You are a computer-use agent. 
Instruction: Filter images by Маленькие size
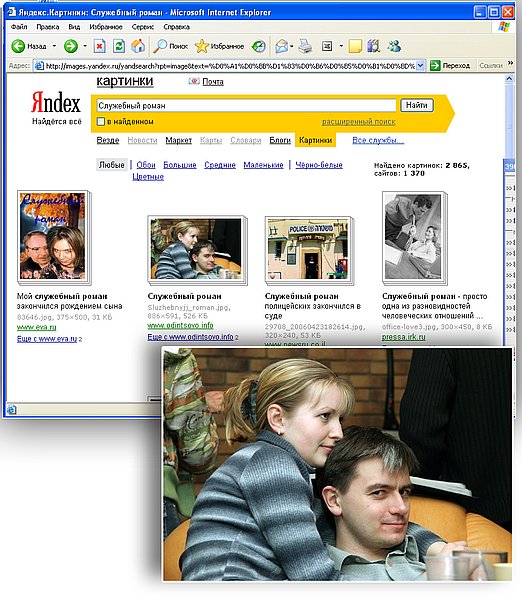263,165
